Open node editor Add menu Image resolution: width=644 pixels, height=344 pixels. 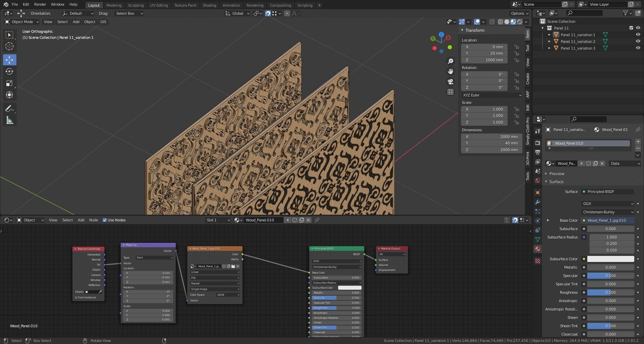coord(81,220)
